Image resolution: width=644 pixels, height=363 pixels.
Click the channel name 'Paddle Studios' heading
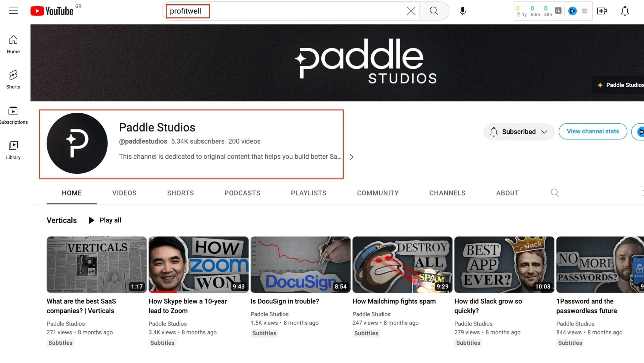pyautogui.click(x=157, y=128)
